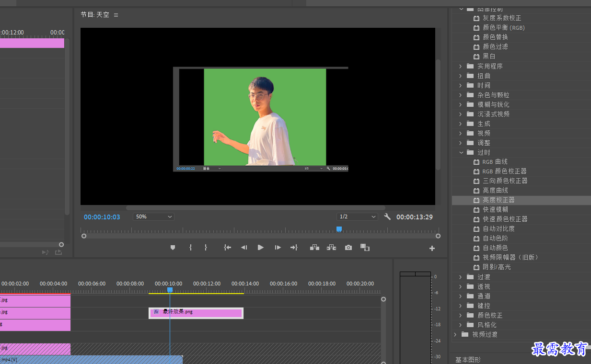
Task: Expand the 实用程序 folder
Action: (x=461, y=66)
